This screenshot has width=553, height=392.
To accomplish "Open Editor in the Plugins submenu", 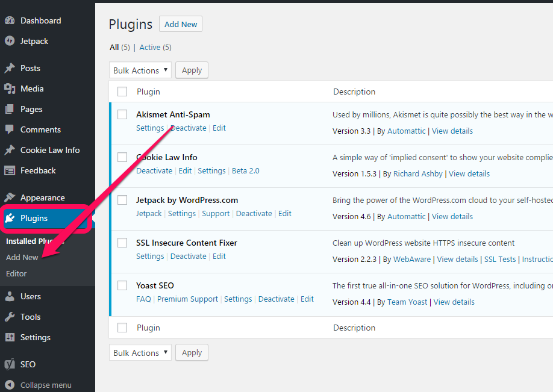I will (x=16, y=273).
